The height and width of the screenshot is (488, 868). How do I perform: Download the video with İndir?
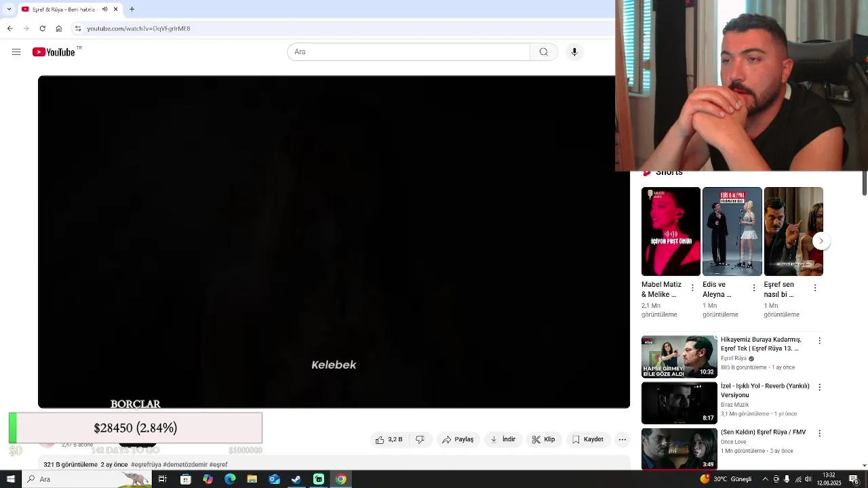click(x=502, y=439)
